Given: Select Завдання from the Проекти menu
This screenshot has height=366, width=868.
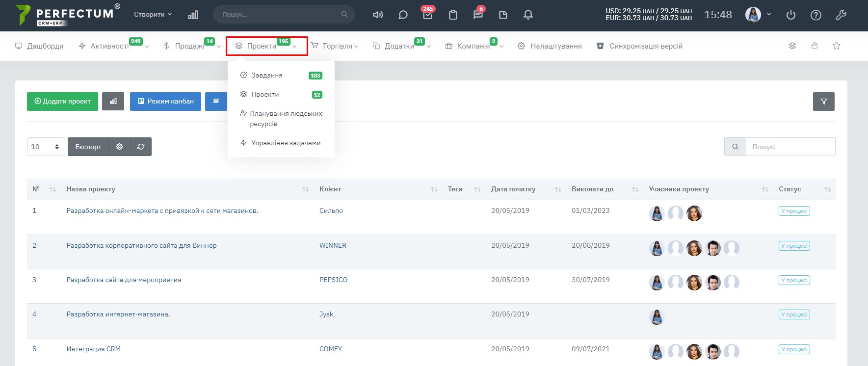Looking at the screenshot, I should click(267, 76).
